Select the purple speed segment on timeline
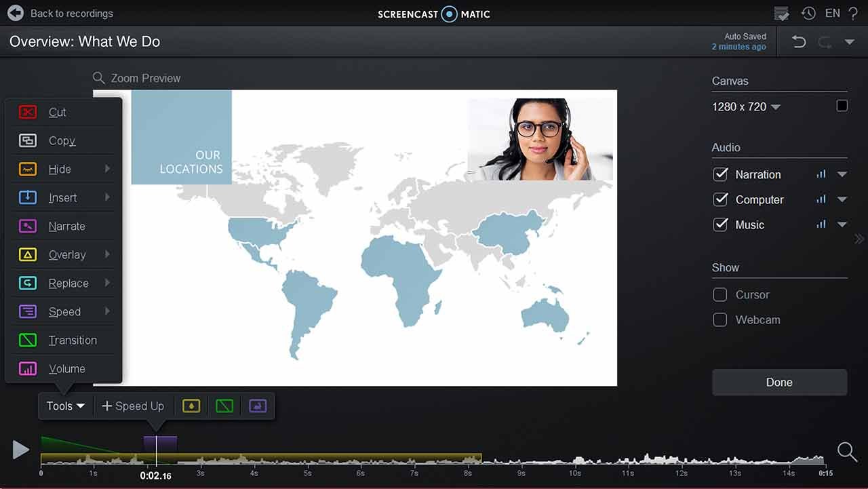The height and width of the screenshot is (489, 868). coord(160,444)
